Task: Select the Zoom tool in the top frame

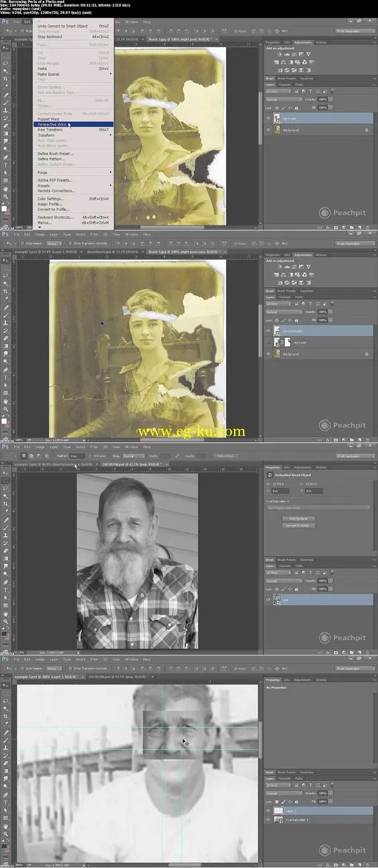Action: tap(5, 196)
